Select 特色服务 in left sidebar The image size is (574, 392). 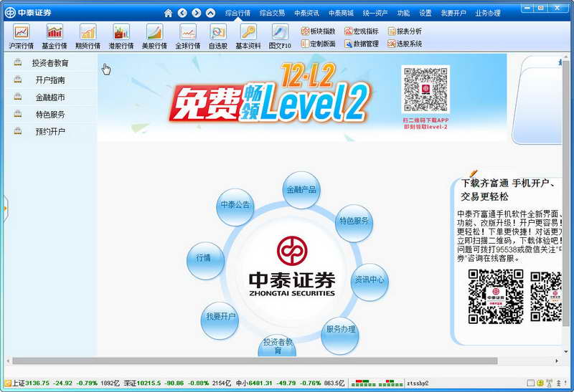click(x=50, y=115)
